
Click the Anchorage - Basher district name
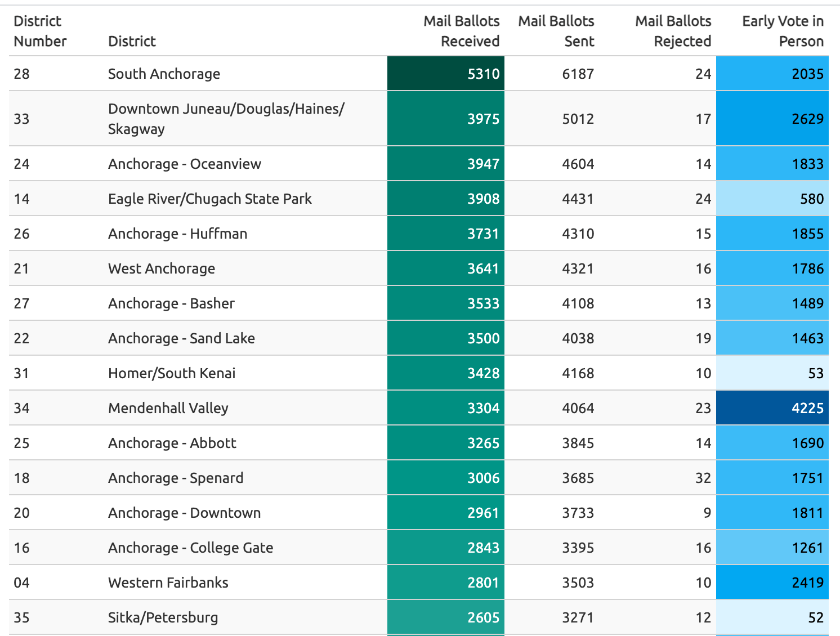pos(171,303)
